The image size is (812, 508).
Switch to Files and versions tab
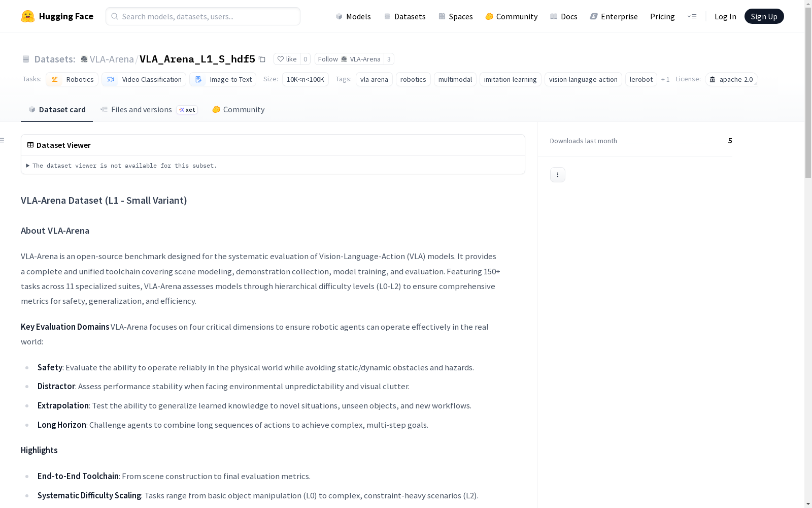click(149, 110)
